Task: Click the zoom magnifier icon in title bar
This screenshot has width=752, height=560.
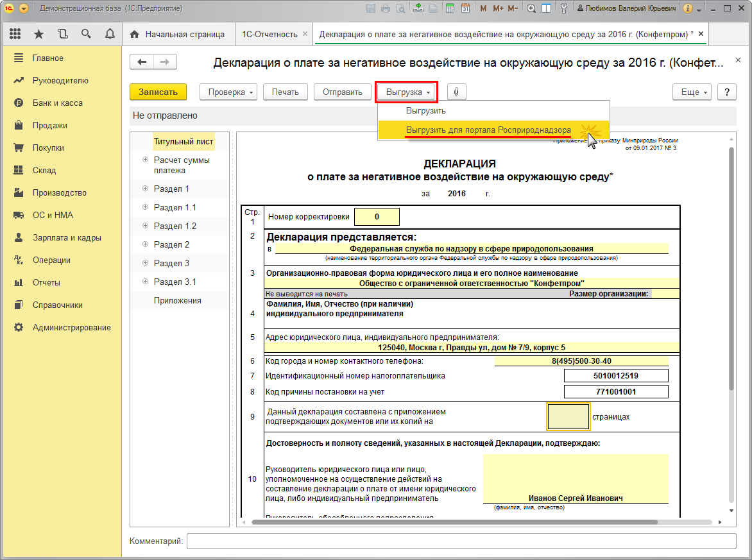Action: click(x=531, y=9)
